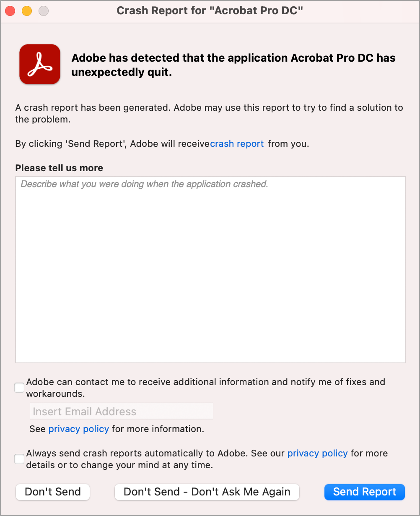
Task: Choose "Don't Send - Don't Ask Me Again"
Action: 207,492
